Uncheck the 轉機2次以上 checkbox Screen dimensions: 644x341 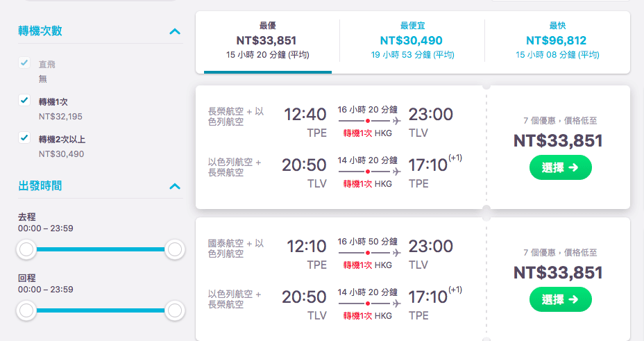24,138
